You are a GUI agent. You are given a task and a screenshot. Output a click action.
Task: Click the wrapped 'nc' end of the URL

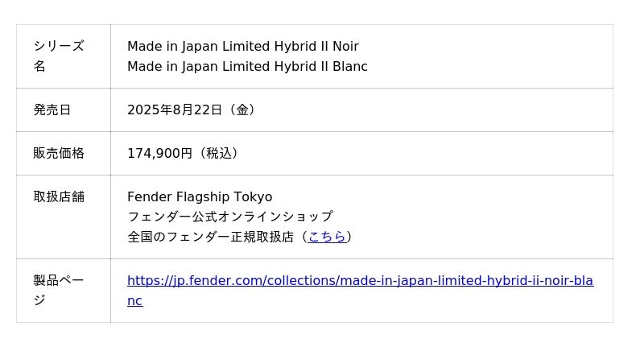134,301
